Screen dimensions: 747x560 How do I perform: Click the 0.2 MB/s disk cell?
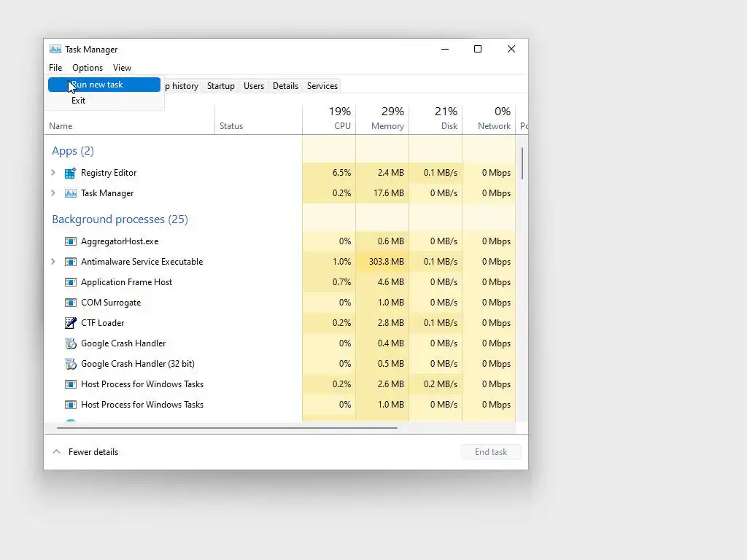point(436,384)
